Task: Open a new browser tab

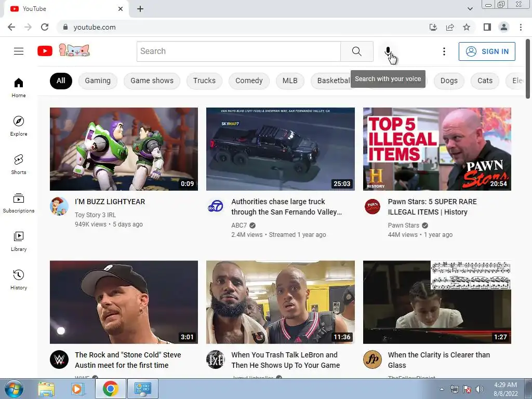Action: pyautogui.click(x=140, y=9)
